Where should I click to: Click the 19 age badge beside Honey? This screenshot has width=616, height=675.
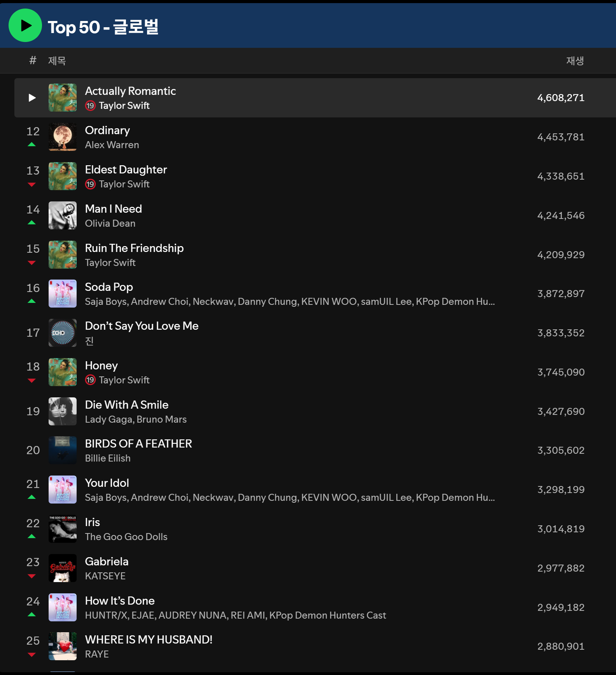pos(90,380)
